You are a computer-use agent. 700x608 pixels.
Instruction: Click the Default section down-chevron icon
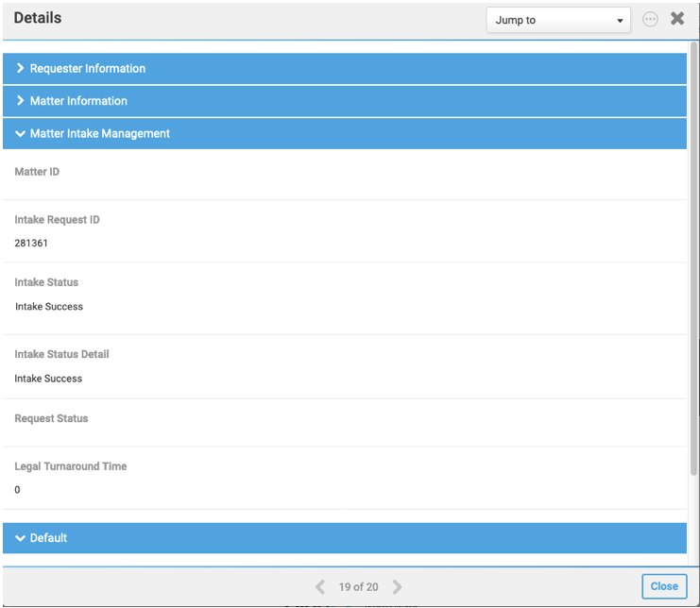[x=20, y=538]
